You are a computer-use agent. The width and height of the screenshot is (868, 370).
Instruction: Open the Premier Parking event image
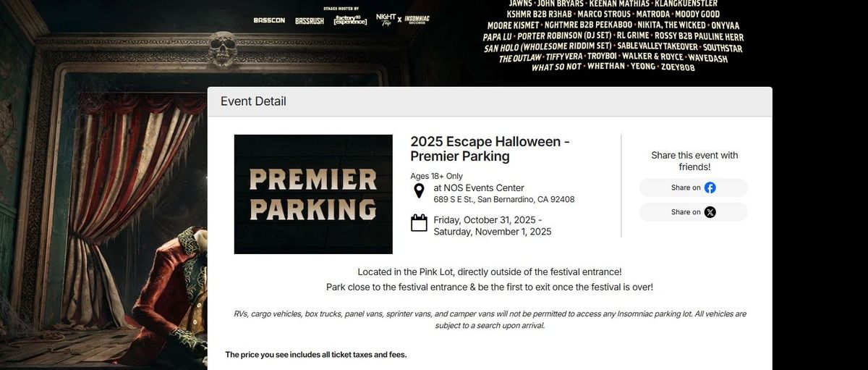[x=313, y=194]
